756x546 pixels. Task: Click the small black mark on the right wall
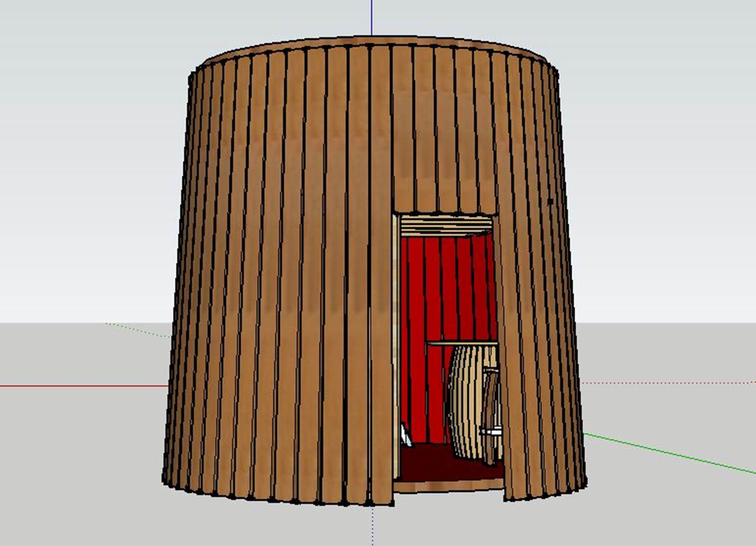pos(550,202)
